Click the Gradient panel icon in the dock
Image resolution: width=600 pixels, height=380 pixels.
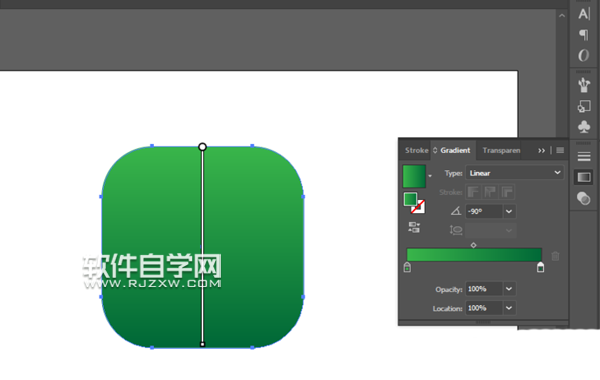tap(584, 177)
